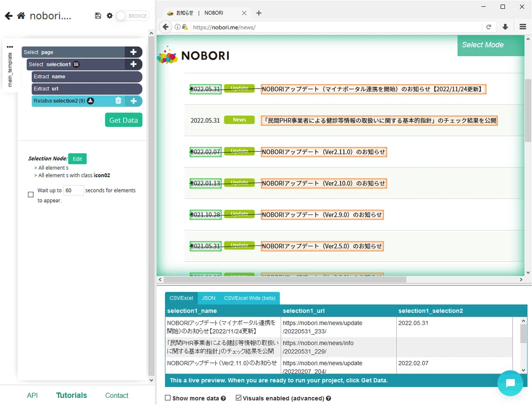Click the browser back navigation button

tap(166, 27)
